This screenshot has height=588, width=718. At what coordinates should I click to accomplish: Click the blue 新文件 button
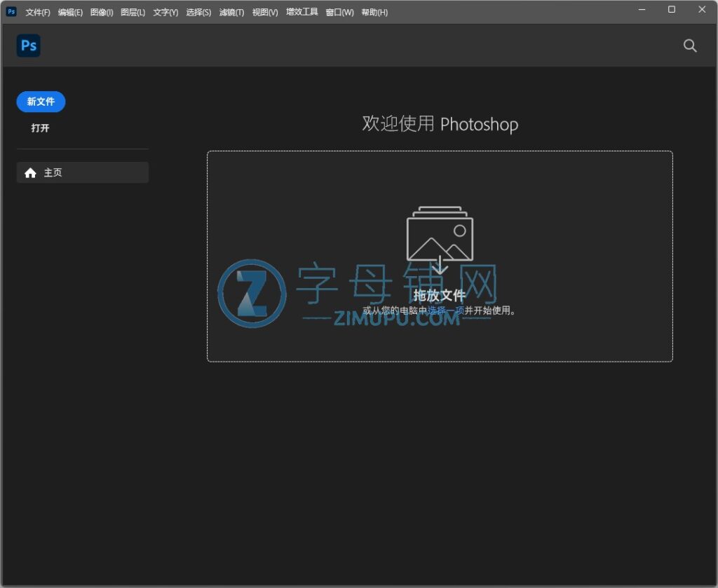[x=41, y=102]
